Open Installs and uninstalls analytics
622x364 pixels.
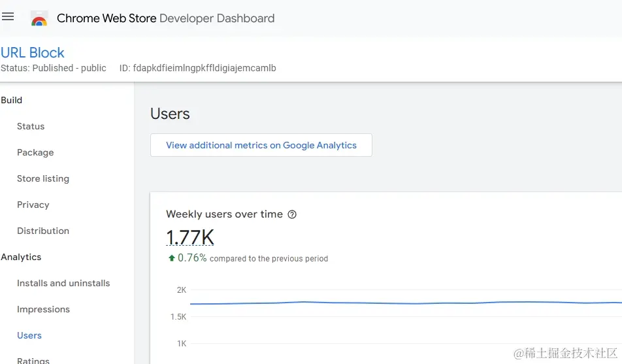click(x=63, y=283)
